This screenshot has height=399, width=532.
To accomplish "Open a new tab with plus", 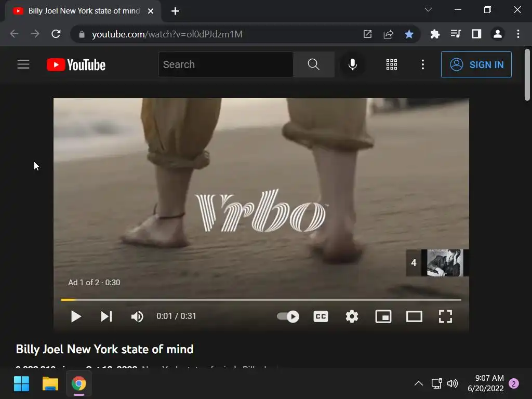I will coord(176,11).
